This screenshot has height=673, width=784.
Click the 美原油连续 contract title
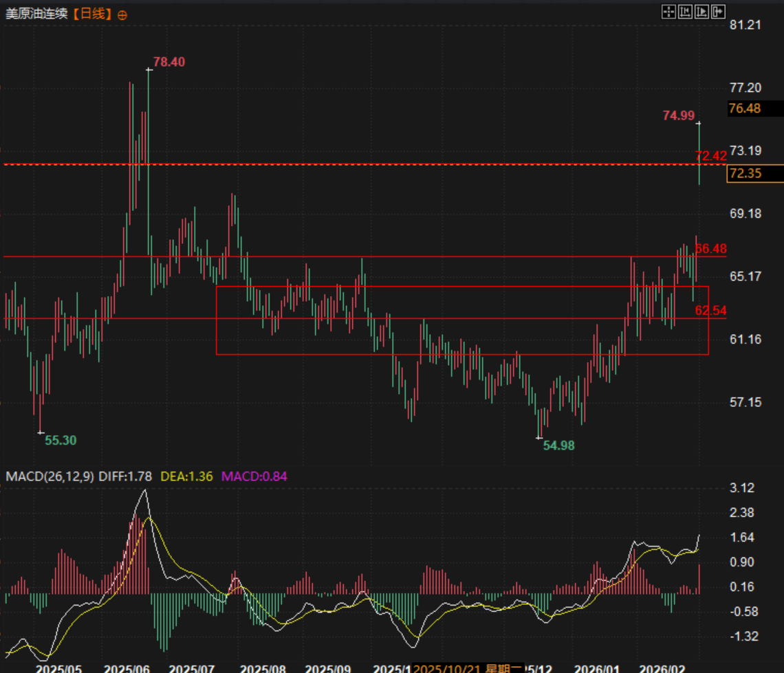[x=36, y=14]
